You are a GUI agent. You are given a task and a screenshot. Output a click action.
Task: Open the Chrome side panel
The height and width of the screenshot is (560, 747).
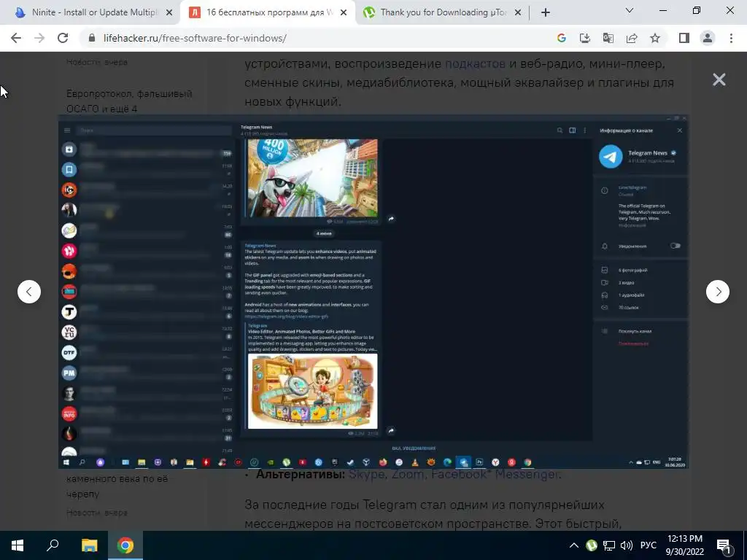pyautogui.click(x=684, y=38)
